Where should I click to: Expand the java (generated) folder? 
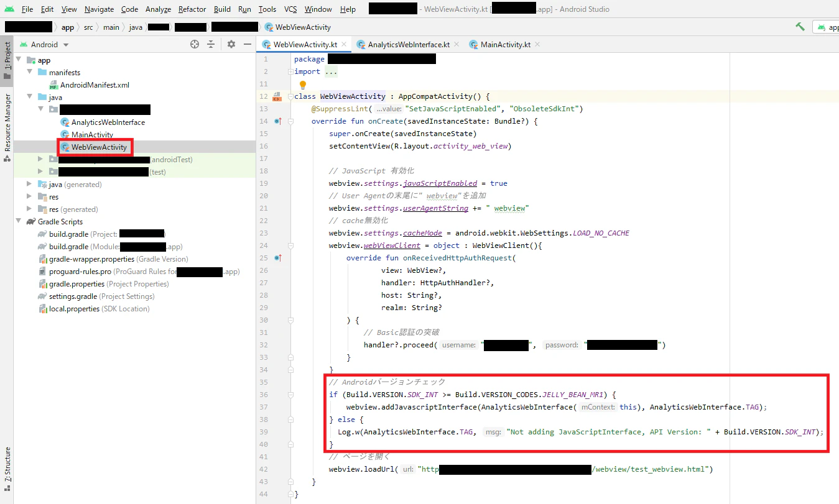click(x=29, y=184)
